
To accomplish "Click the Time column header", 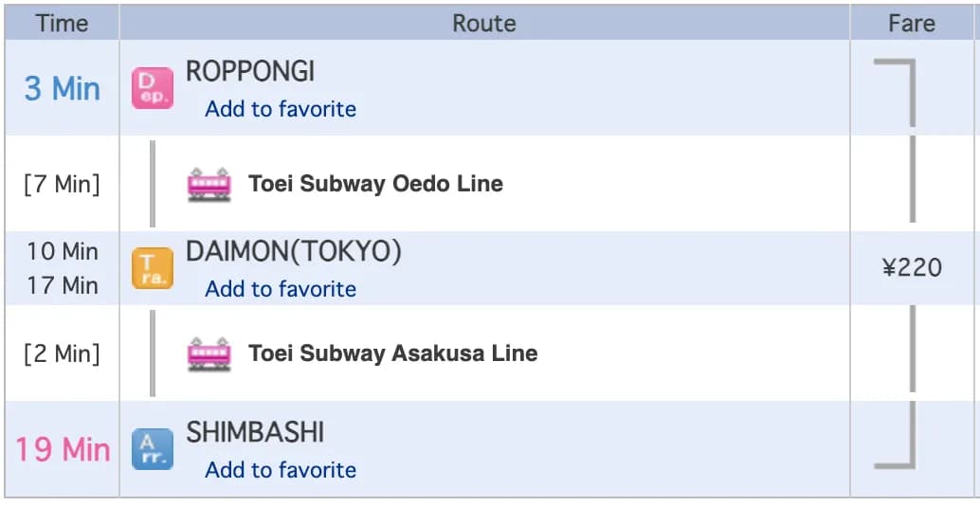I will [62, 23].
